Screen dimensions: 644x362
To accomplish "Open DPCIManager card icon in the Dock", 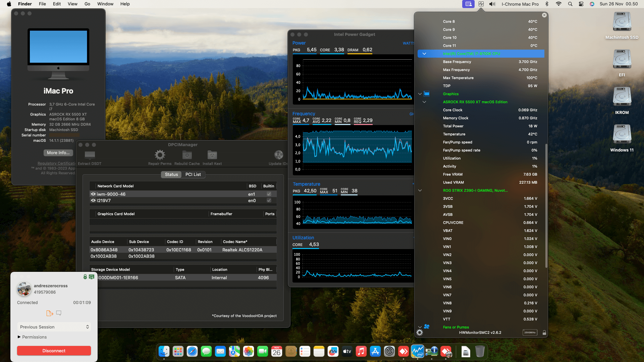I will pyautogui.click(x=432, y=351).
